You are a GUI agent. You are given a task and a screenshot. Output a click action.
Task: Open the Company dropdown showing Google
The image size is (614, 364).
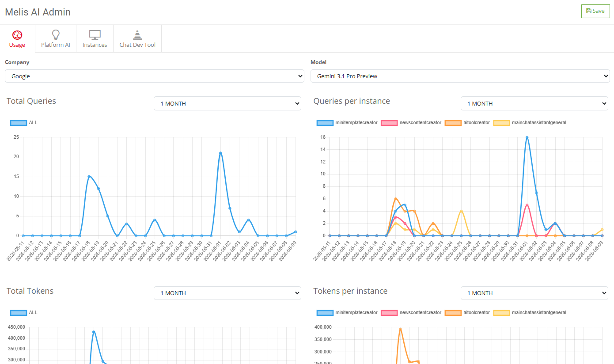(155, 76)
